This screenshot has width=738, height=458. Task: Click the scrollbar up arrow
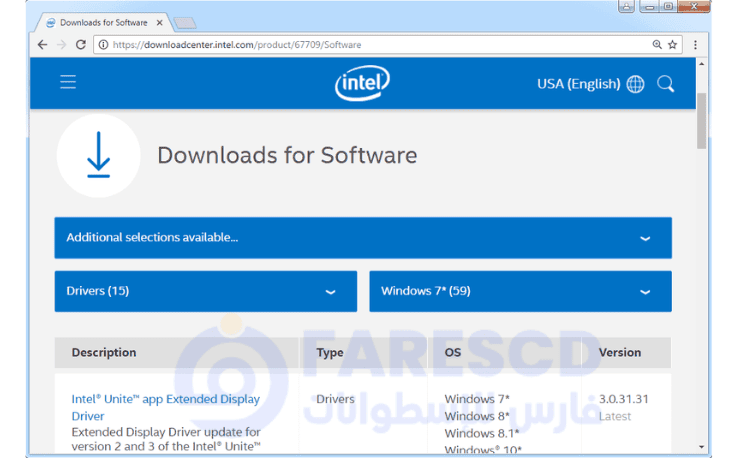click(701, 64)
